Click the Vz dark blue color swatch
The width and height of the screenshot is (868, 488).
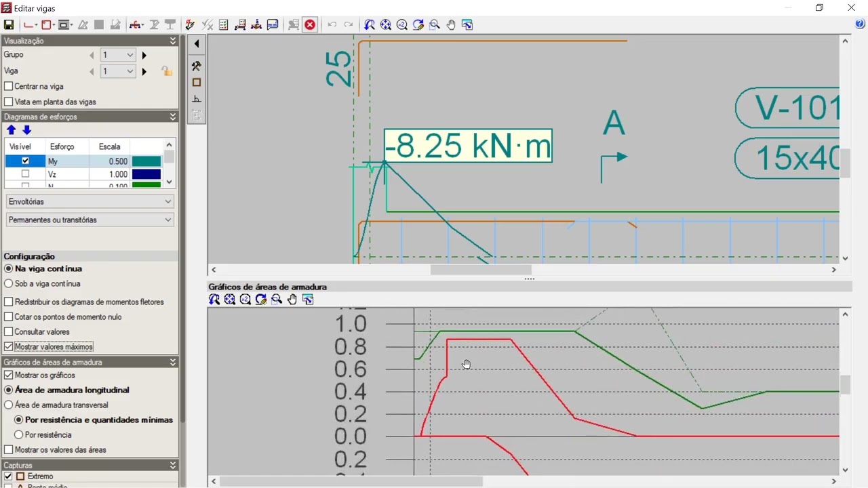coord(146,174)
